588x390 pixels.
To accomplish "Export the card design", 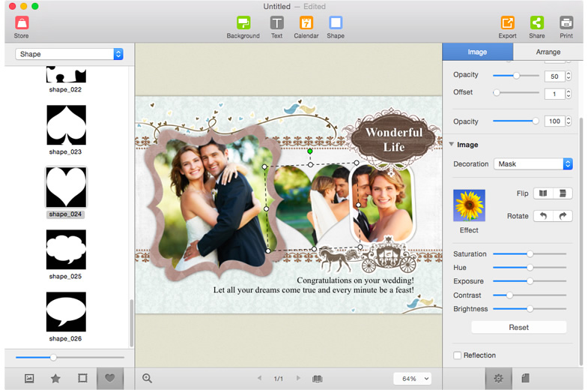I will [x=507, y=27].
